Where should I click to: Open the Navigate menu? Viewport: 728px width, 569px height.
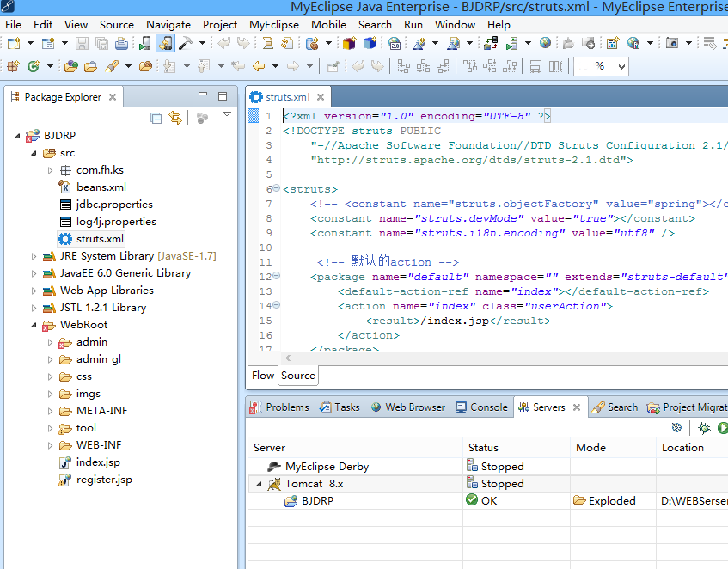168,25
